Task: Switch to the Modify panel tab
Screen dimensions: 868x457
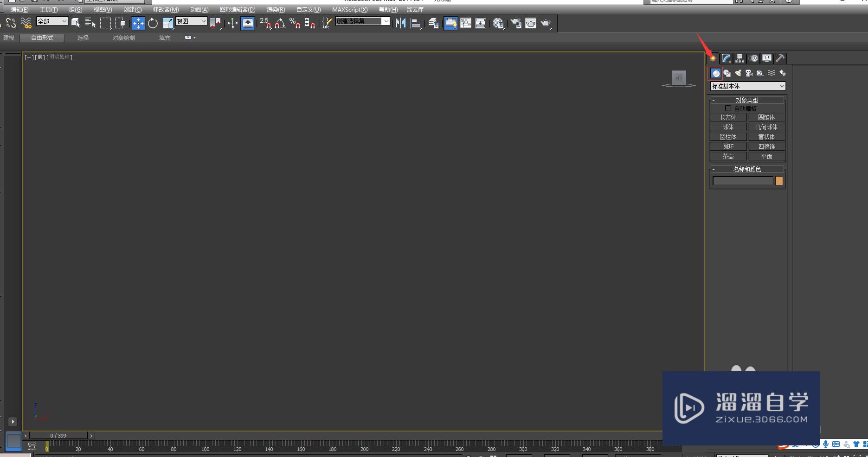Action: pyautogui.click(x=726, y=58)
